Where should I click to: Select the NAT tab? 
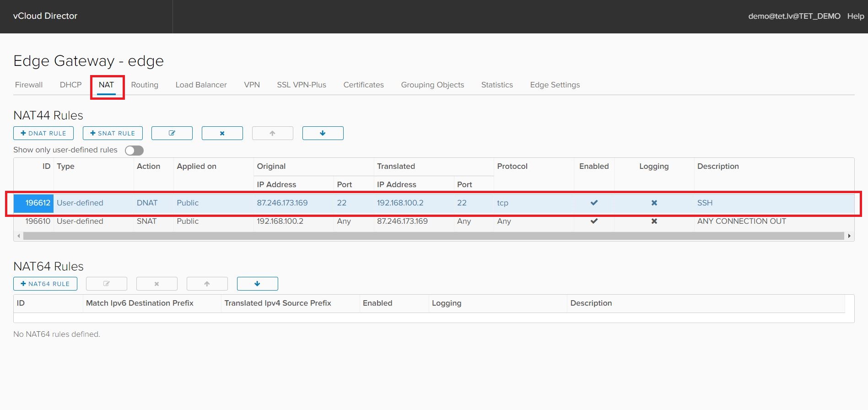[106, 85]
